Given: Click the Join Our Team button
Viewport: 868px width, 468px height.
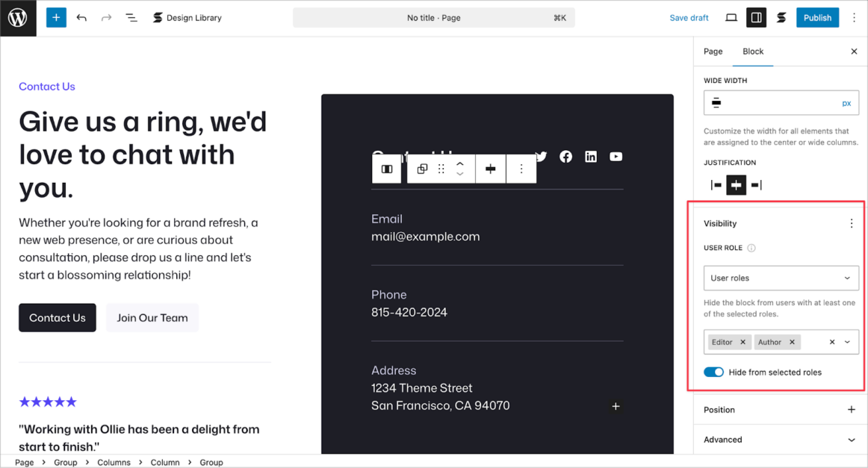Looking at the screenshot, I should [152, 317].
